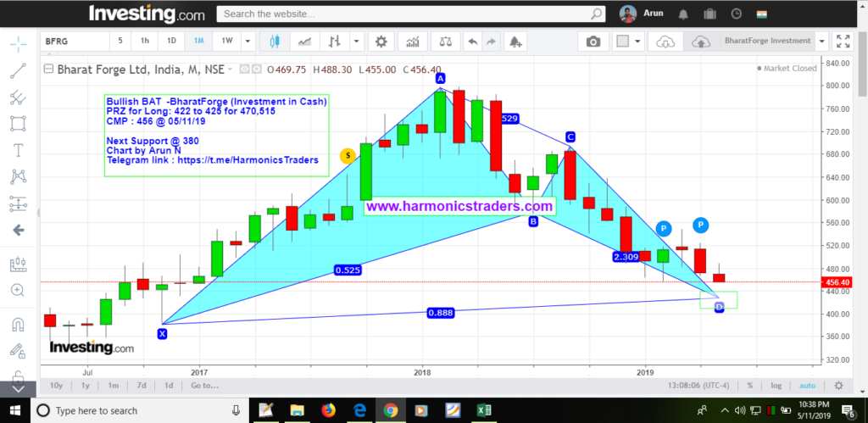The height and width of the screenshot is (423, 868).
Task: Redo the last undone action
Action: click(491, 42)
